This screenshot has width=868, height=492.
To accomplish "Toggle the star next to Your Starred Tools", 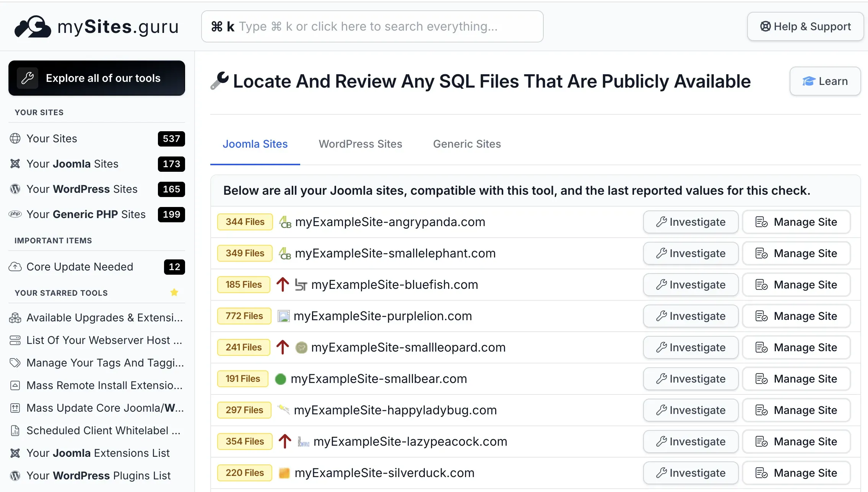I will [174, 293].
